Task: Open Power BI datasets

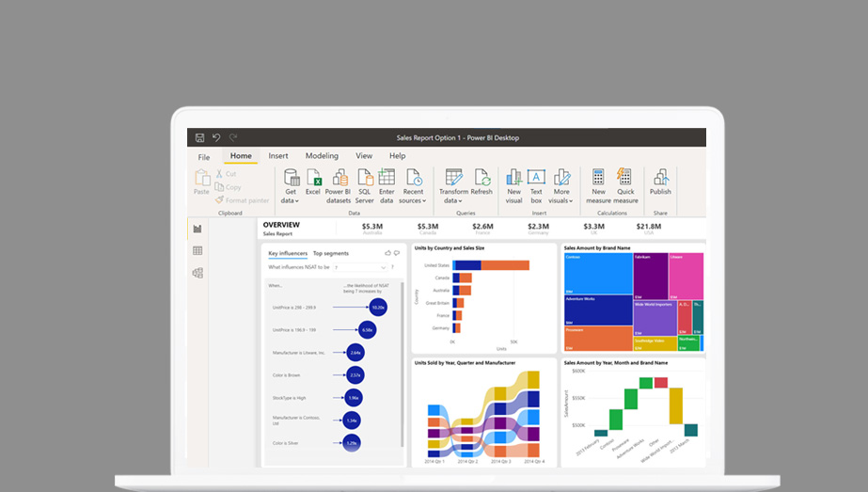Action: [x=339, y=186]
